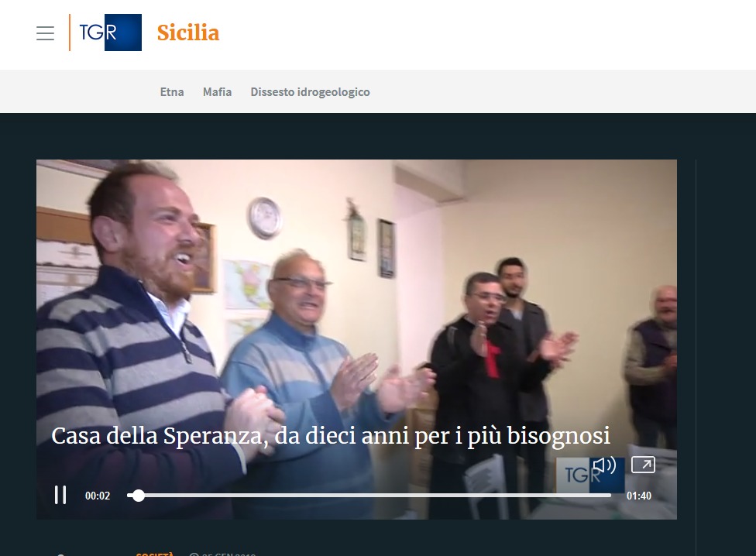756x556 pixels.
Task: Select the Mafia topic link
Action: tap(217, 92)
